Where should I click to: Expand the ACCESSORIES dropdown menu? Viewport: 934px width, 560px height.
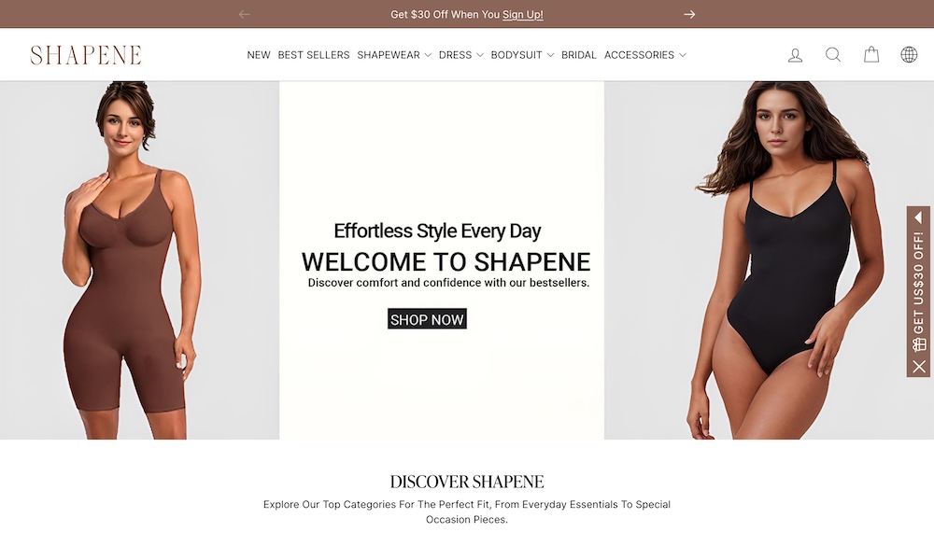tap(645, 55)
